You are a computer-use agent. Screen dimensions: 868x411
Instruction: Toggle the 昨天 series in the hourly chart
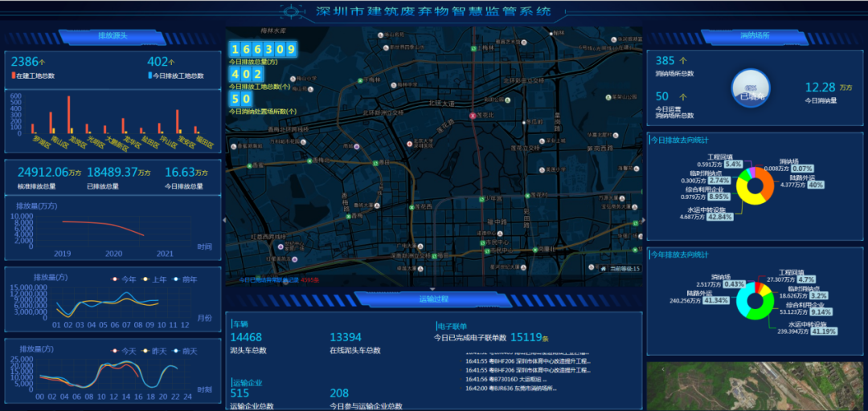(x=154, y=352)
